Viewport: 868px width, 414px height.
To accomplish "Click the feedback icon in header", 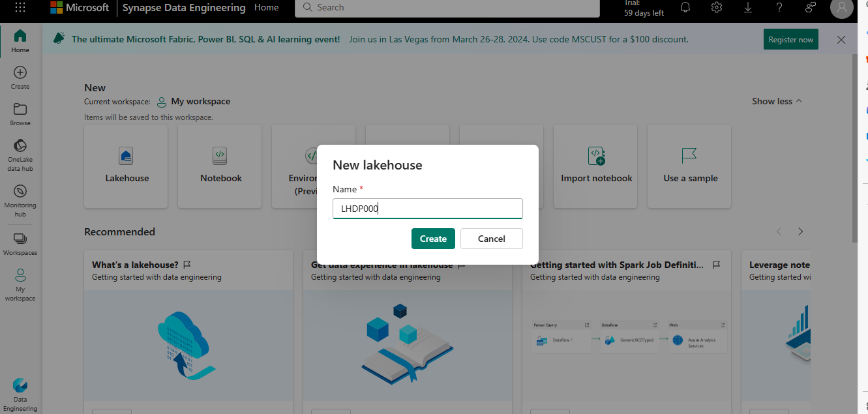I will [x=811, y=8].
